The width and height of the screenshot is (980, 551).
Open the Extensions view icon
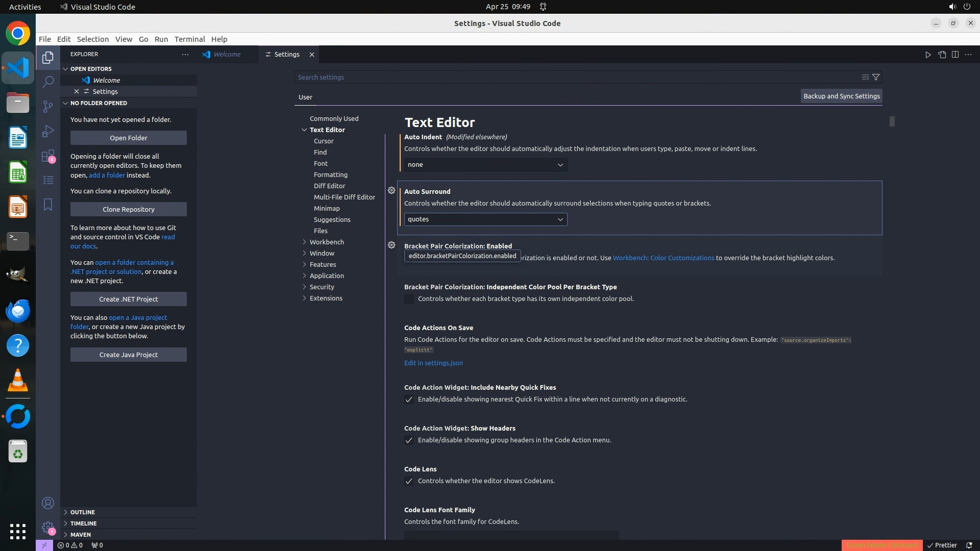pos(48,156)
